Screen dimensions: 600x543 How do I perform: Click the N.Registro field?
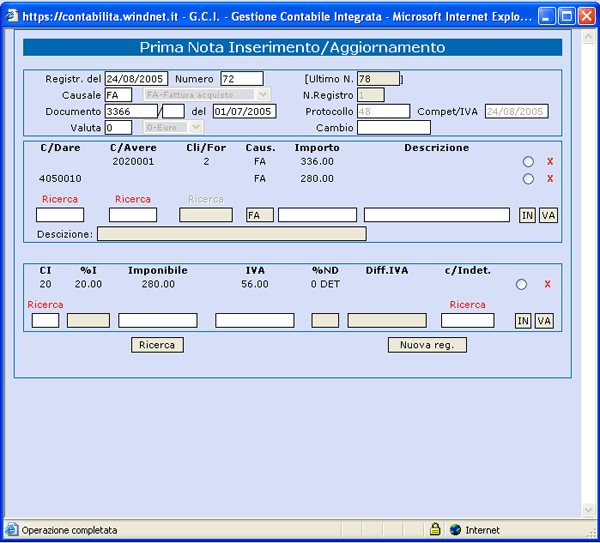point(371,95)
